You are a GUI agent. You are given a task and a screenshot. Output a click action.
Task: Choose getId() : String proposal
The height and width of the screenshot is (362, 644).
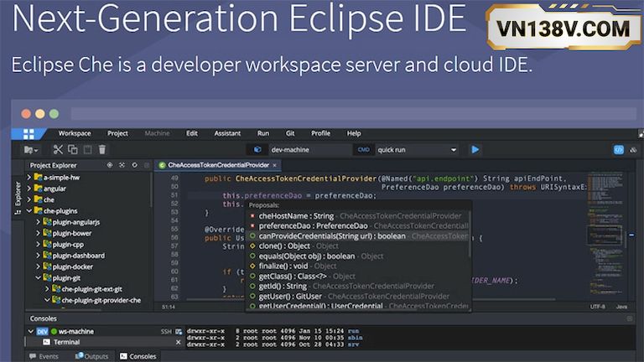tap(358, 286)
